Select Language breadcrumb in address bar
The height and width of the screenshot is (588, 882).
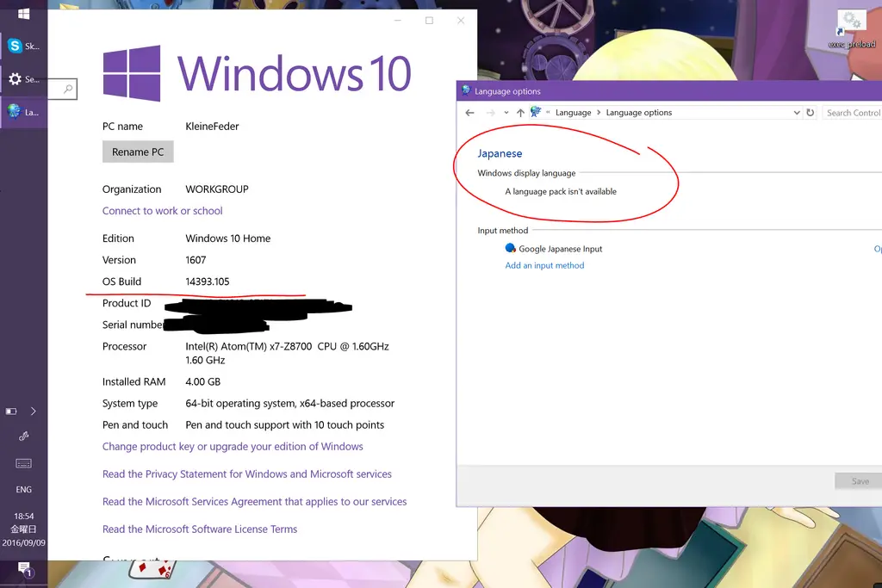tap(573, 113)
